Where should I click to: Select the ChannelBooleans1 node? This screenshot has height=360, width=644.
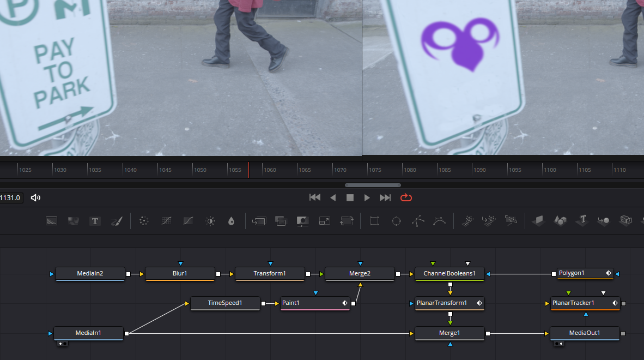pos(449,274)
